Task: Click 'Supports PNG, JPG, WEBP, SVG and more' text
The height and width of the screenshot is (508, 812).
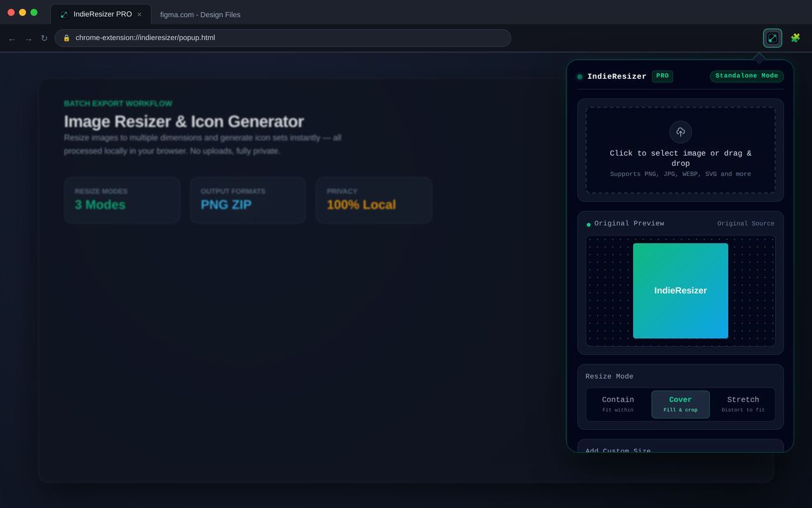Action: click(x=681, y=174)
